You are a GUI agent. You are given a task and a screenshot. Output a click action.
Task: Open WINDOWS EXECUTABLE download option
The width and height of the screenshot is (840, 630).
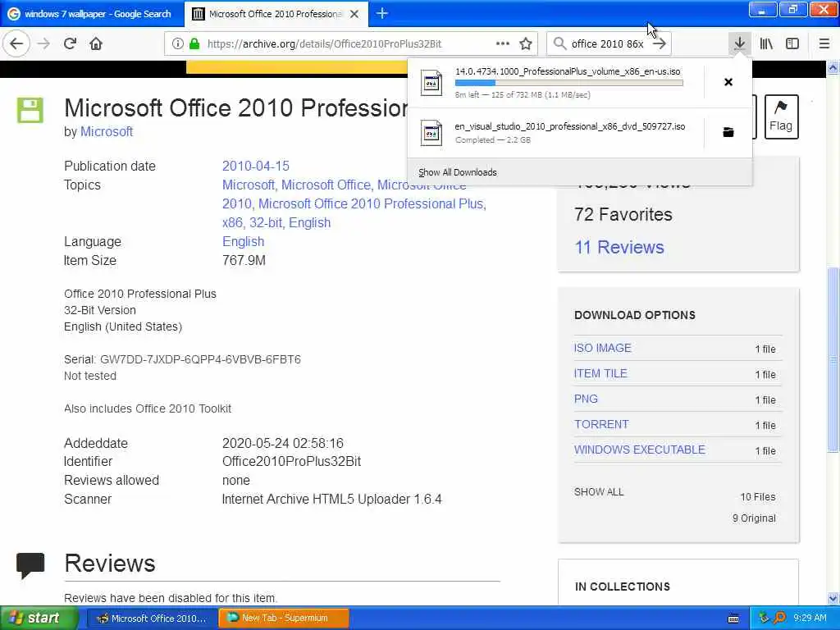[640, 450]
